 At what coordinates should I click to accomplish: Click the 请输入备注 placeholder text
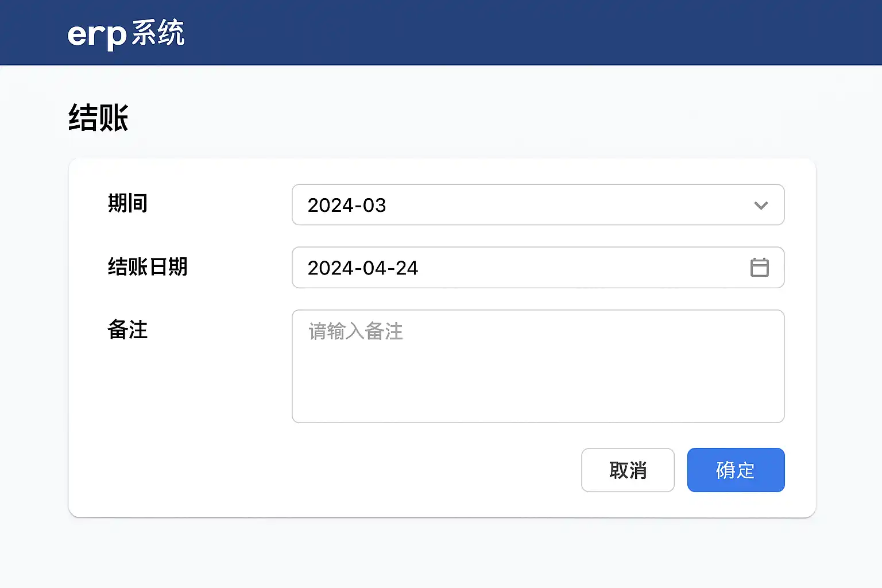(356, 331)
